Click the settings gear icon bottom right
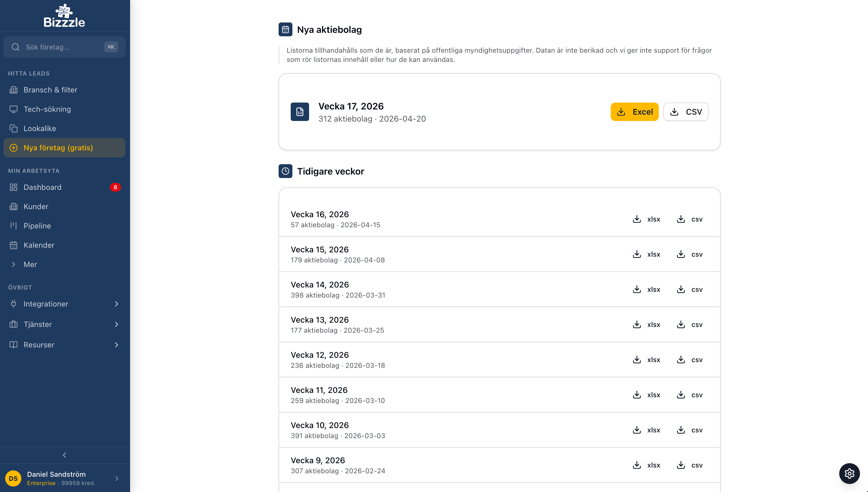The image size is (868, 492). point(849,473)
